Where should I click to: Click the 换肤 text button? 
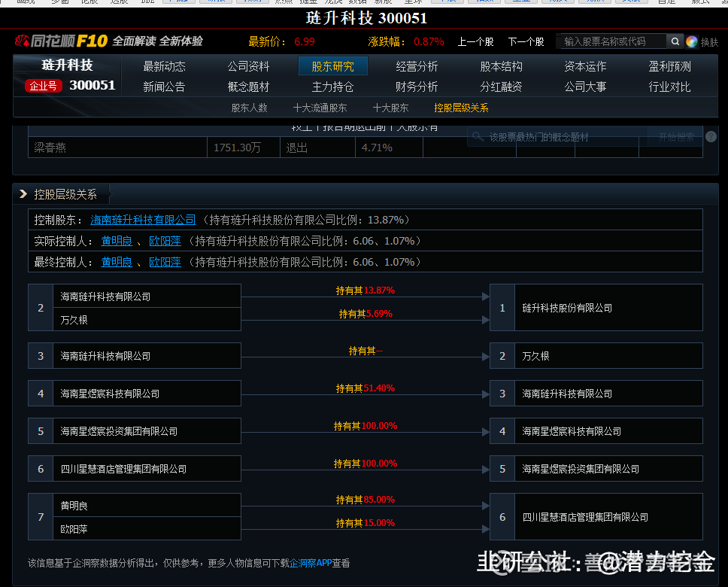[709, 42]
